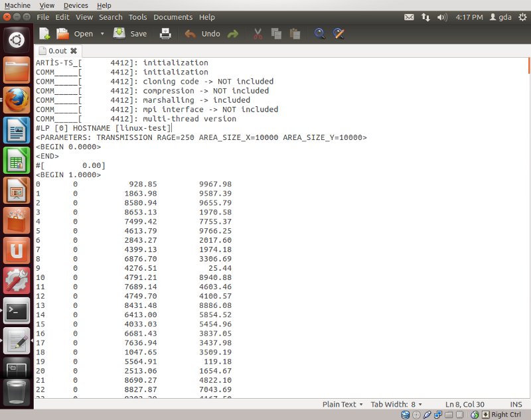This screenshot has height=420, width=531.
Task: Expand the Open recent files arrow
Action: [102, 34]
